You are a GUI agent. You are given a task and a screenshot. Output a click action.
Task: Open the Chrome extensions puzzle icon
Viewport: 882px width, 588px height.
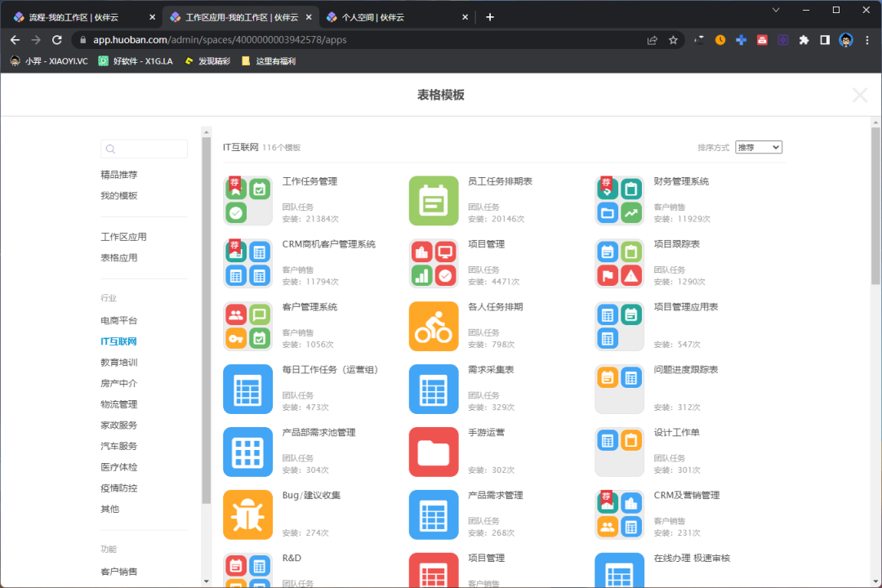coord(803,38)
